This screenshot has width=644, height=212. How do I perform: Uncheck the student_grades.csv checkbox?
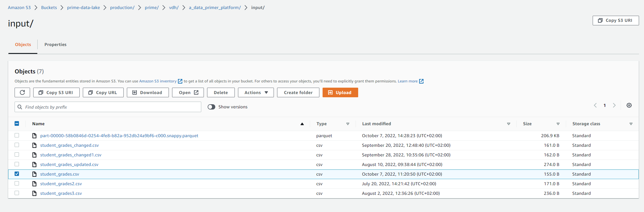tap(17, 174)
